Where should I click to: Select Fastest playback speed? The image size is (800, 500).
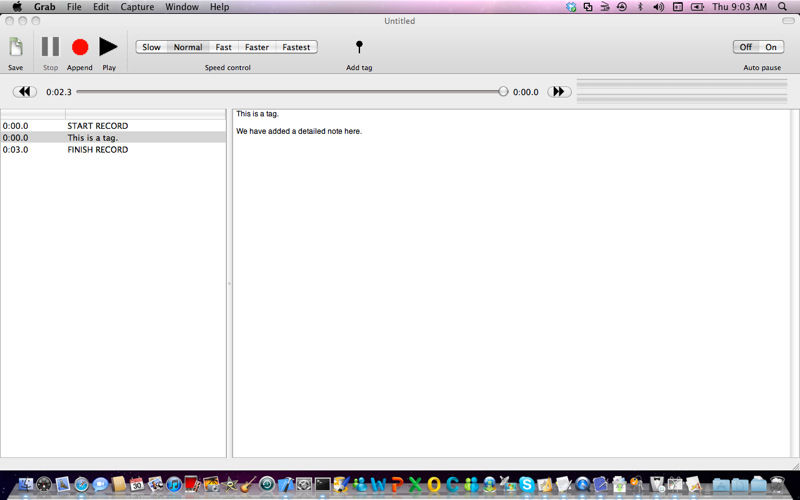coord(296,47)
